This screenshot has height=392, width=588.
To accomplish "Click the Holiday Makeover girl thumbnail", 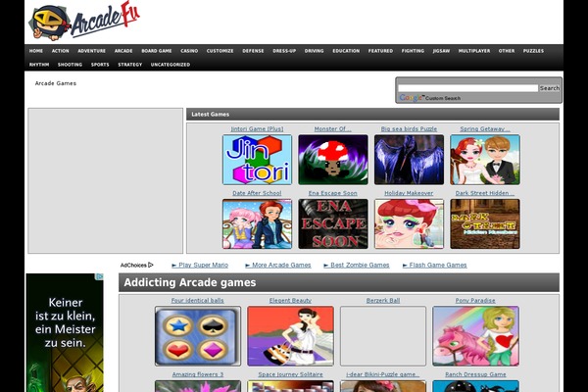I will (409, 224).
